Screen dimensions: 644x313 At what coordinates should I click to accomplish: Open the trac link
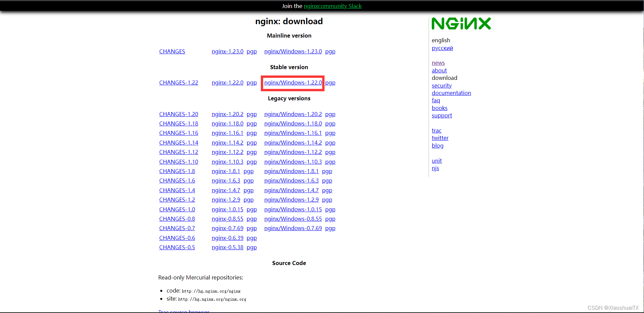tap(436, 131)
